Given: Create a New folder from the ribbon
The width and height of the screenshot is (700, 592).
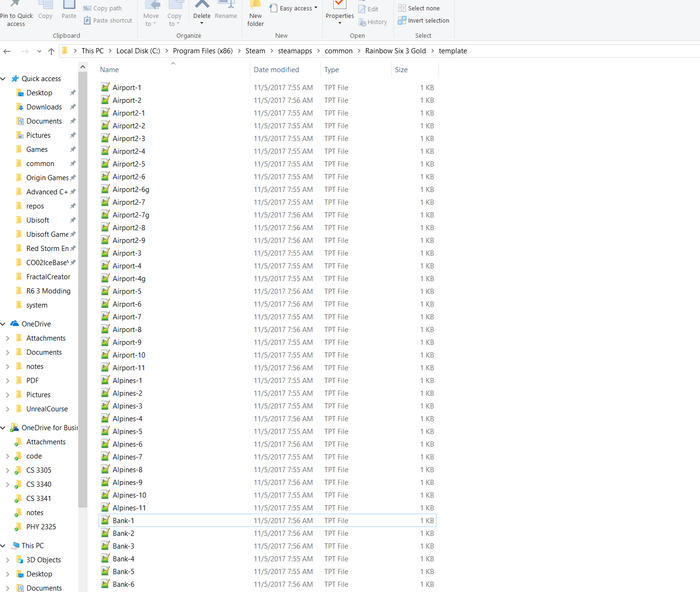Looking at the screenshot, I should [255, 14].
